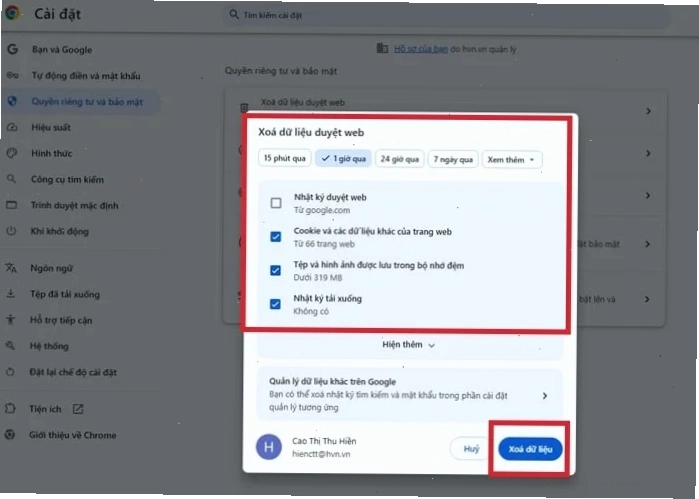Click the Xoá dữ liệu button
The image size is (699, 499).
[x=530, y=449]
